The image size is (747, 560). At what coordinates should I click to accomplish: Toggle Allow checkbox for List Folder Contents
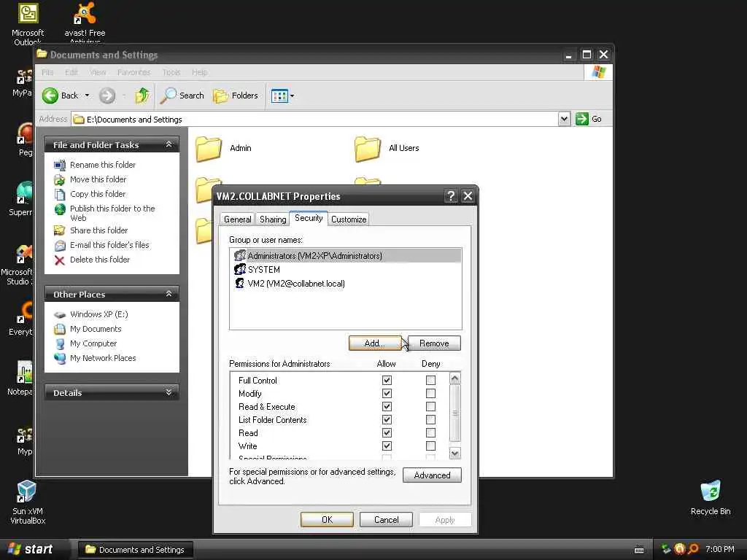(387, 420)
